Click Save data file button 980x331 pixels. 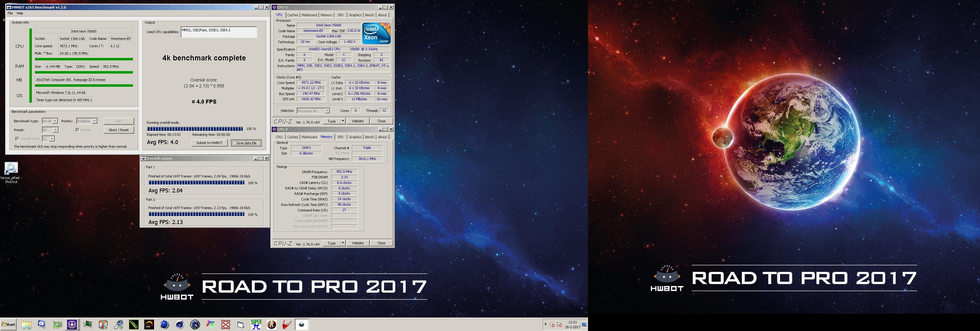click(x=246, y=143)
